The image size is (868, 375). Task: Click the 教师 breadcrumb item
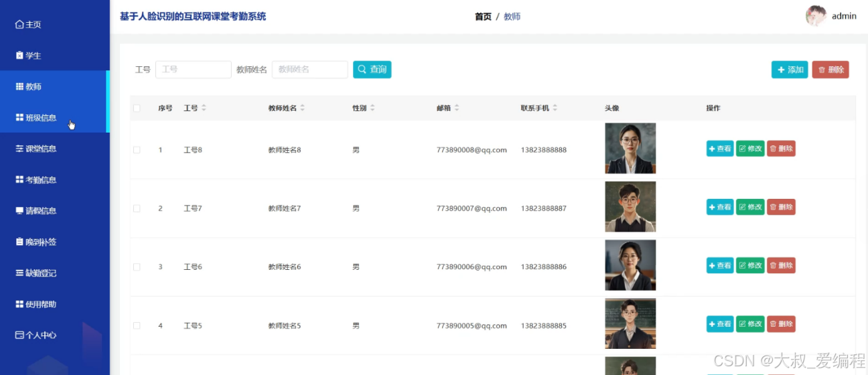click(x=512, y=17)
